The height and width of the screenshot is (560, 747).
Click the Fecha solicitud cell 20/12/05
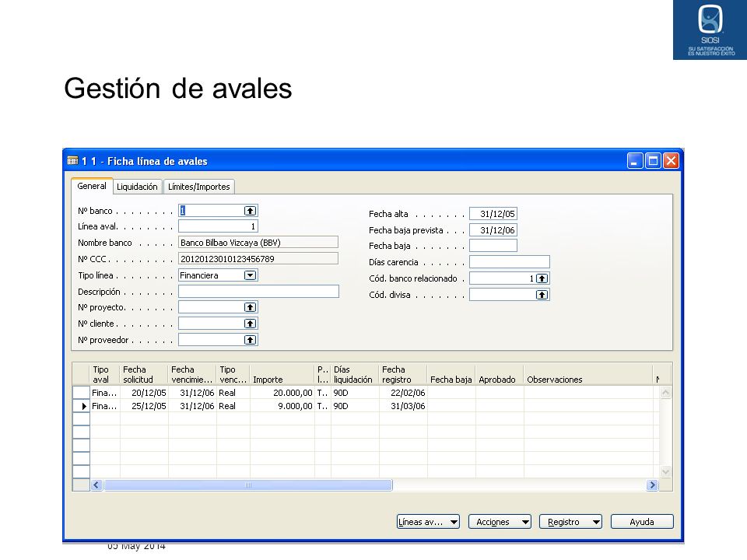click(144, 393)
